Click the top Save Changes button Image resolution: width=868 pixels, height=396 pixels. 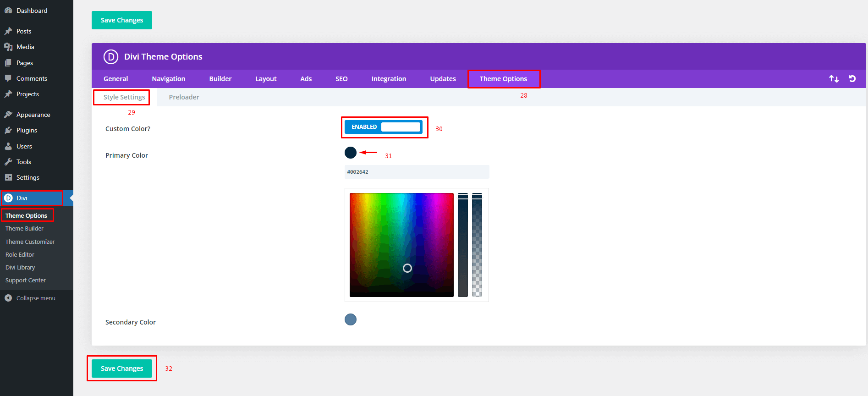122,20
